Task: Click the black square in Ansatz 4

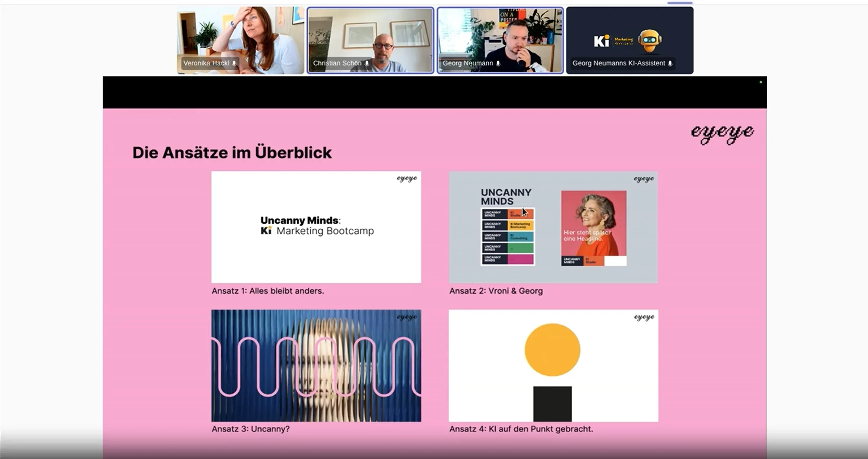Action: [x=552, y=404]
